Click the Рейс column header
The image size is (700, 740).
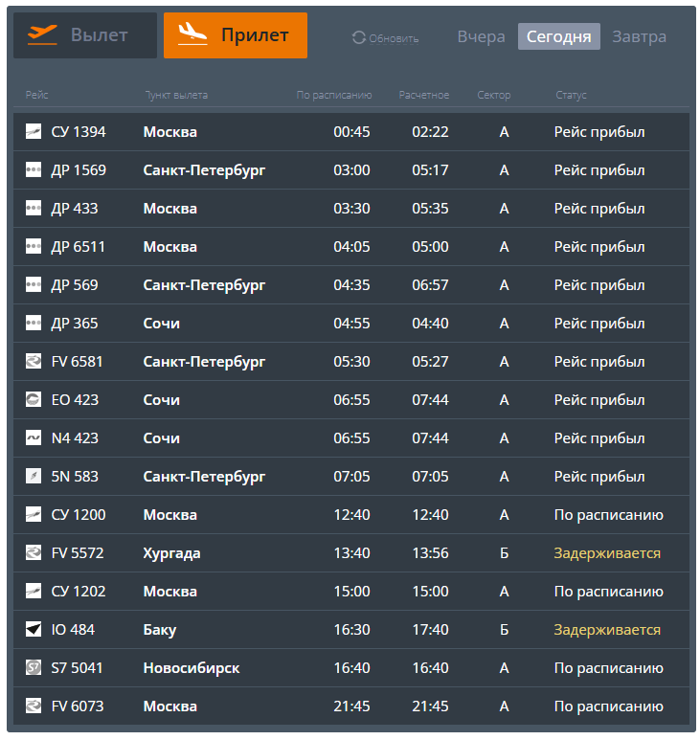pyautogui.click(x=37, y=95)
